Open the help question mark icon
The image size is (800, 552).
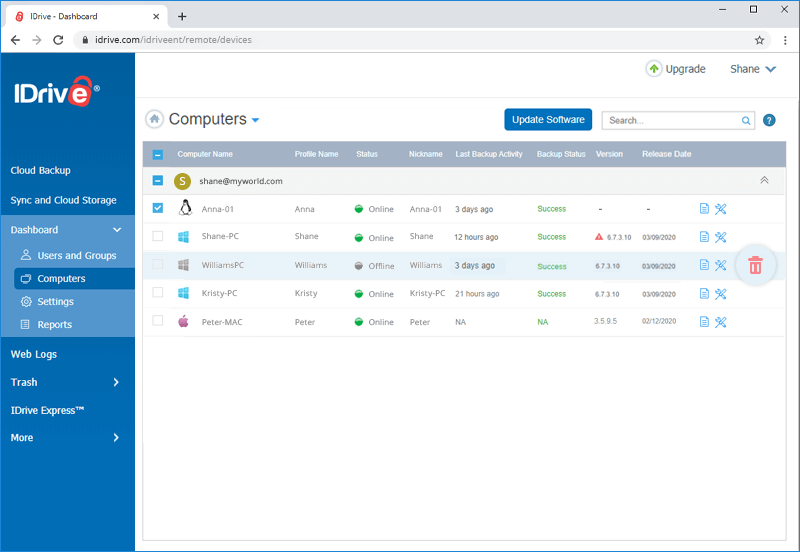pyautogui.click(x=769, y=120)
